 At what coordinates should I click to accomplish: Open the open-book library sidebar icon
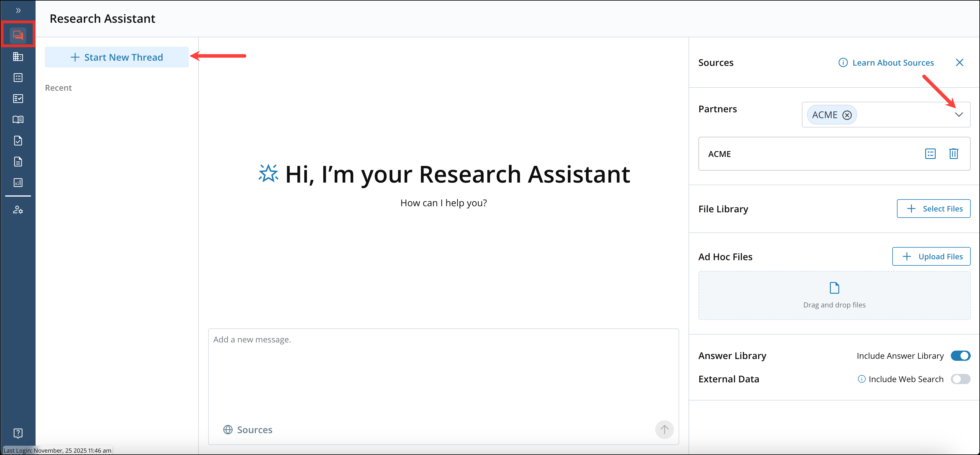click(18, 120)
